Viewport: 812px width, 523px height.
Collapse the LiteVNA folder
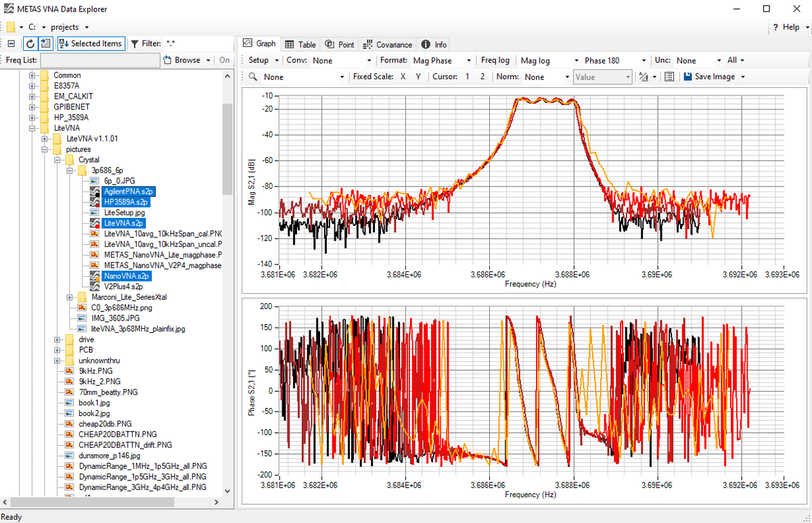[x=32, y=128]
